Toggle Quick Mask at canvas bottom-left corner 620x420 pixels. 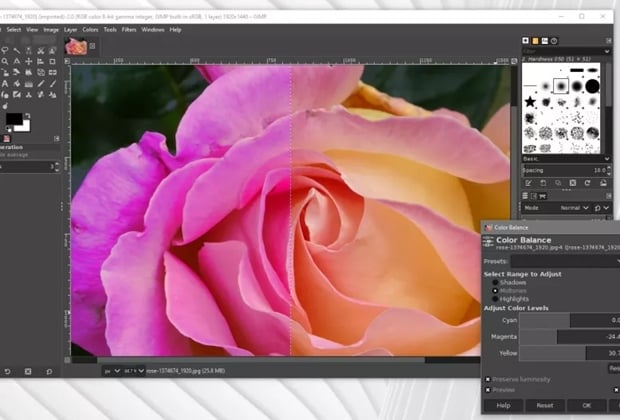tap(67, 360)
